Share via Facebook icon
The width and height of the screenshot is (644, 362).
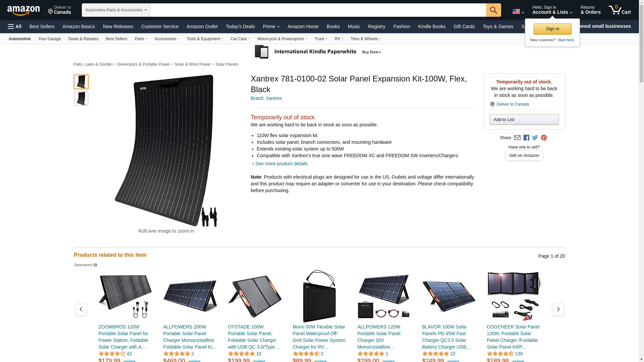tap(526, 138)
